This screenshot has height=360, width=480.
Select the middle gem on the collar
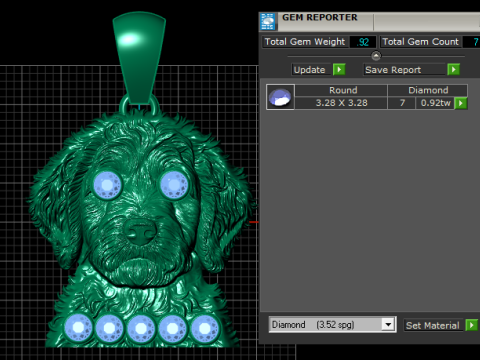coord(141,329)
